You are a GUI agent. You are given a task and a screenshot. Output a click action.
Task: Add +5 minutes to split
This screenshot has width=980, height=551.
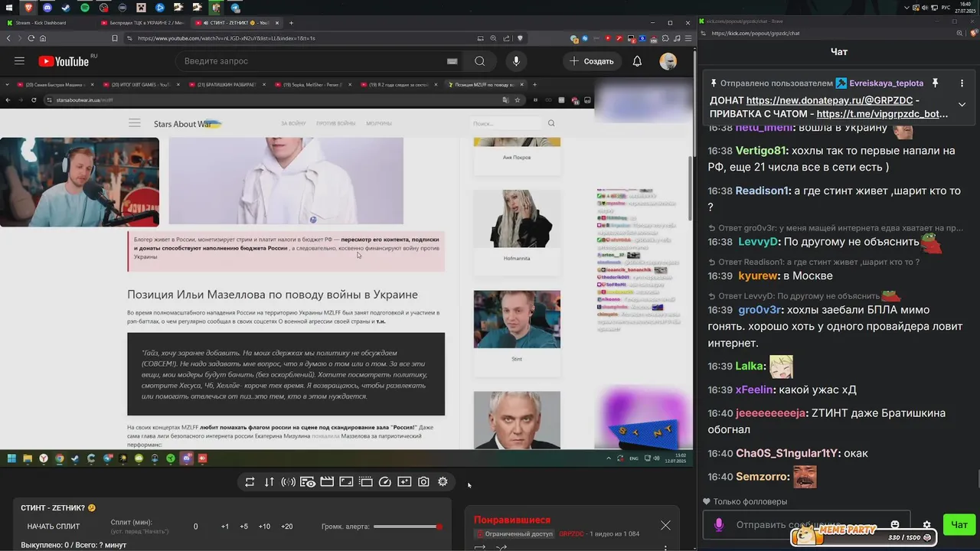(243, 527)
